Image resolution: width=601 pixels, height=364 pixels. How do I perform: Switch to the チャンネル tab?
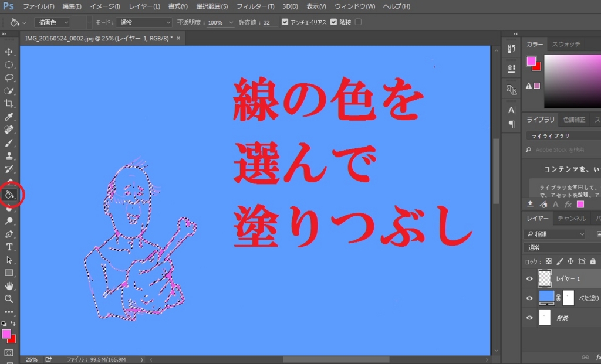pyautogui.click(x=572, y=218)
